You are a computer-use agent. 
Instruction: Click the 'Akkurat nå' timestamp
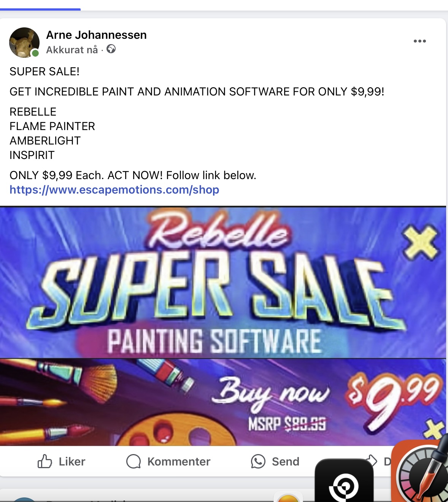pos(72,50)
